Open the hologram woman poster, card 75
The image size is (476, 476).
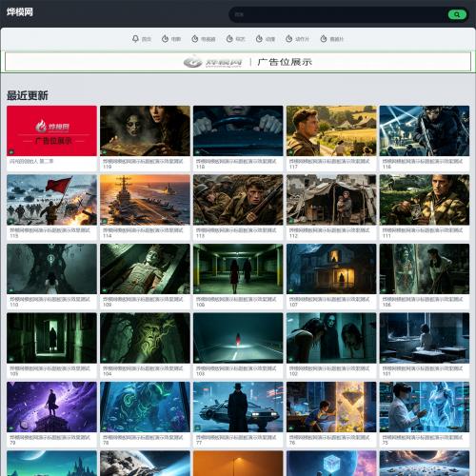(425, 407)
